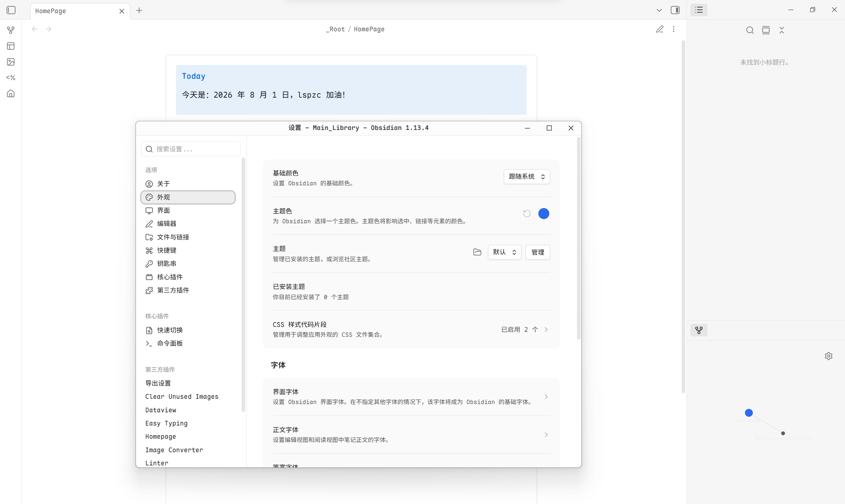Open the 快捷键 settings section
Image resolution: width=845 pixels, height=504 pixels.
188,250
